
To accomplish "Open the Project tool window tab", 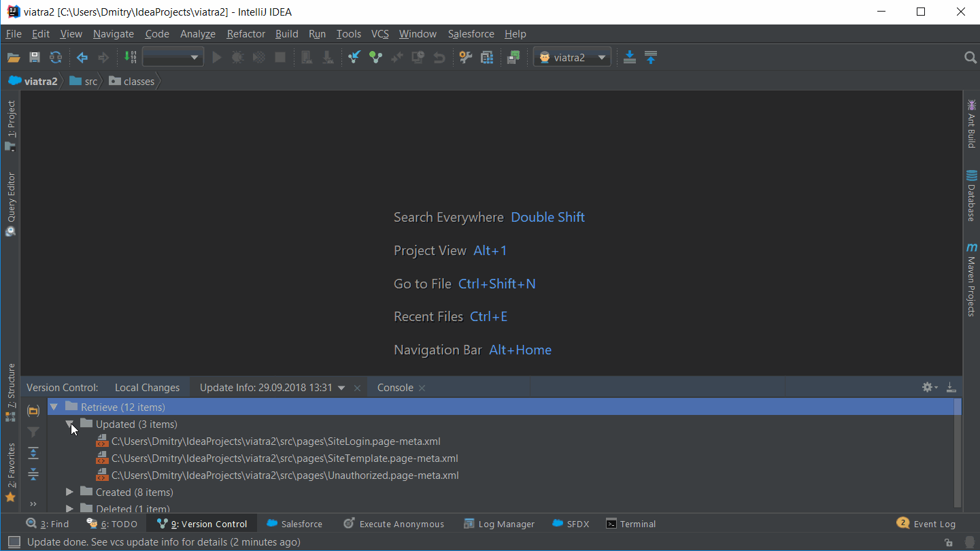I will pos(10,126).
